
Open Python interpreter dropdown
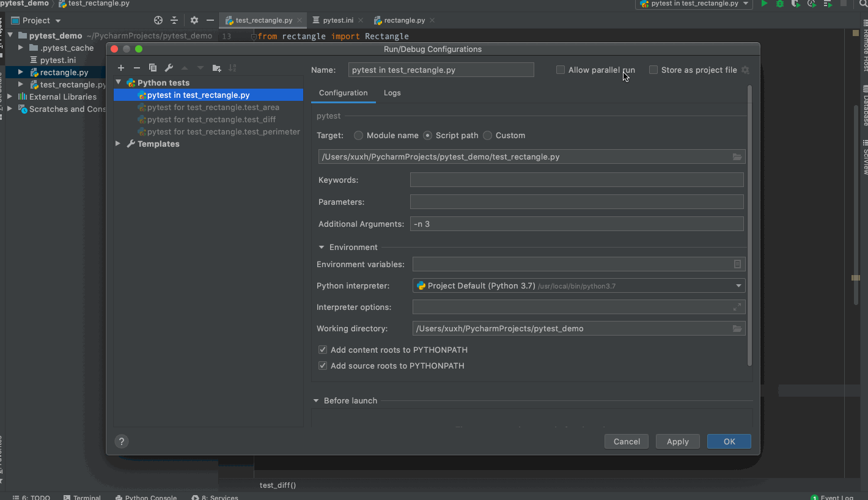(x=579, y=285)
